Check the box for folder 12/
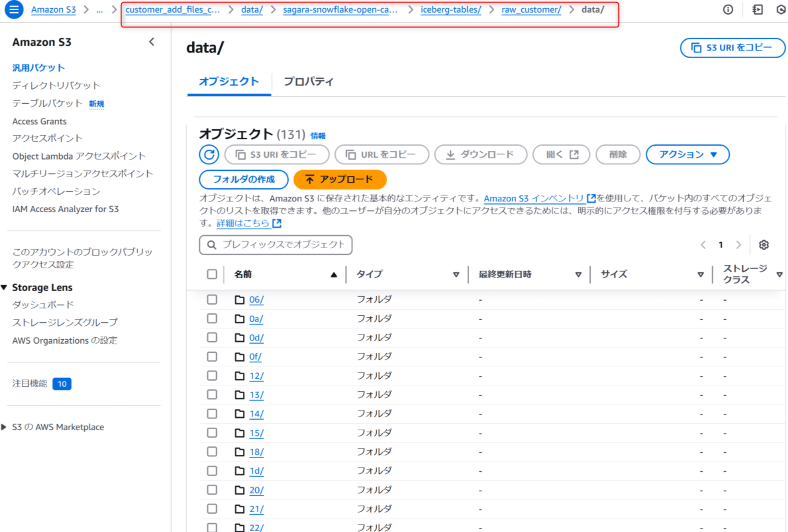The image size is (788, 532). pyautogui.click(x=212, y=376)
